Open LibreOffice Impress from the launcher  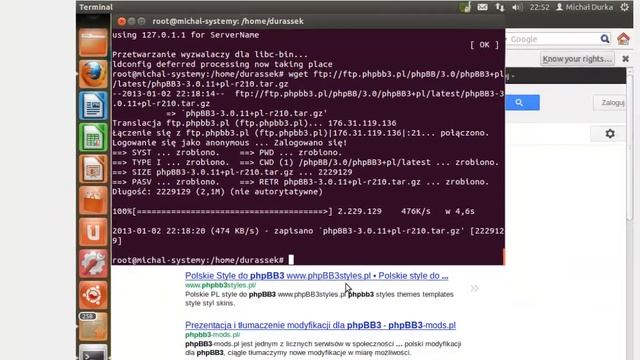pos(93,169)
